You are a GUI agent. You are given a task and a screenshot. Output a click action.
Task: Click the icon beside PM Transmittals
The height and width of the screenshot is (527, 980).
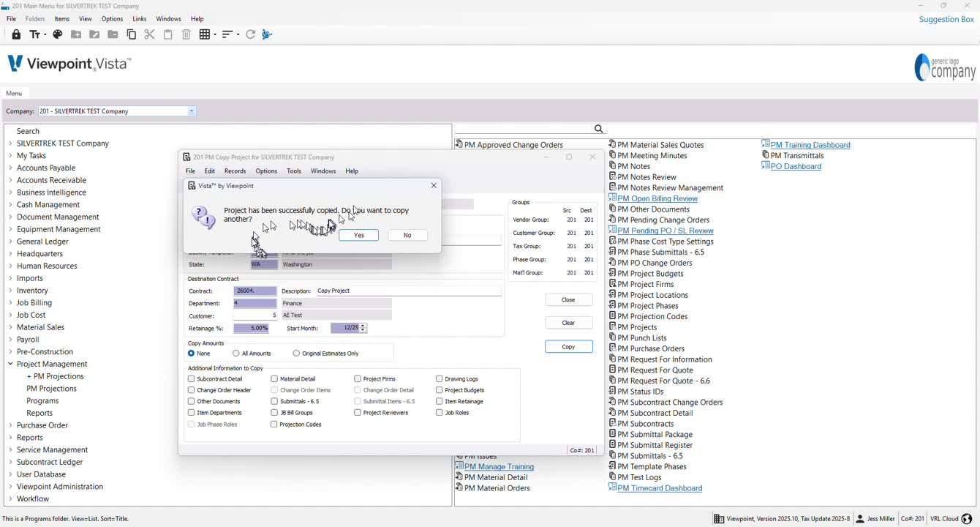pos(766,155)
